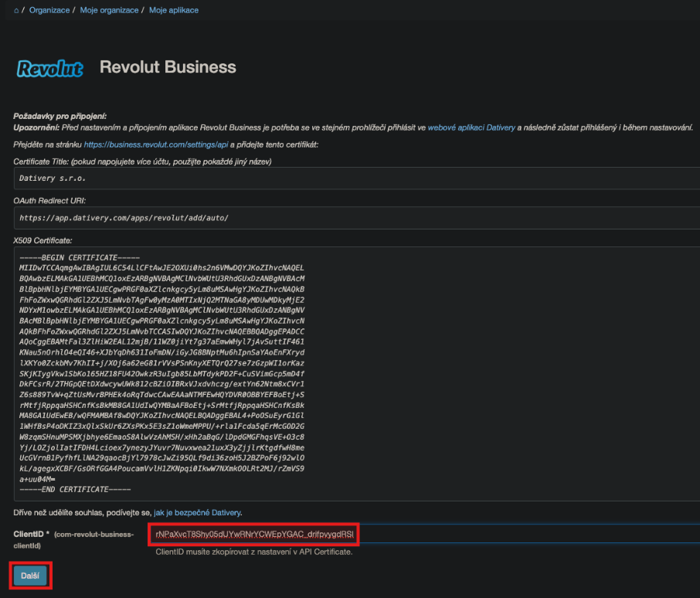
Task: Select the Certificate Title field with Dativery s.r.o.
Action: 357,178
